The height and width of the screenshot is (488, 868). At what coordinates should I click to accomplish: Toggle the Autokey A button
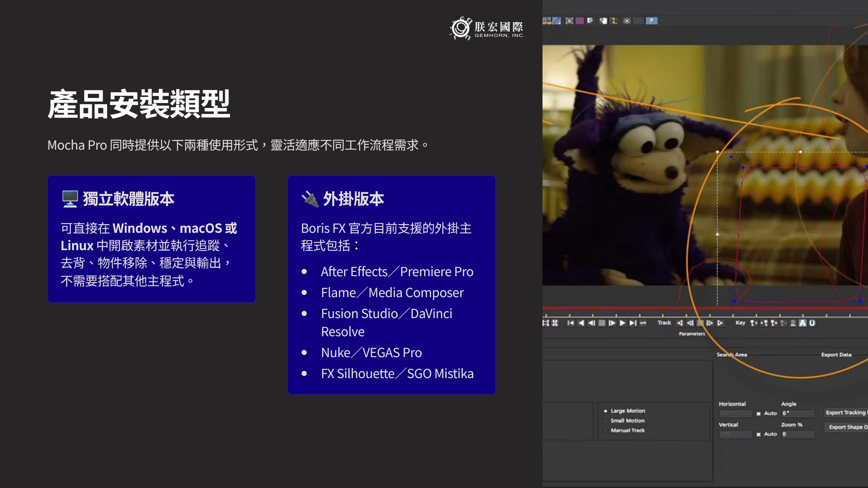[x=803, y=323]
